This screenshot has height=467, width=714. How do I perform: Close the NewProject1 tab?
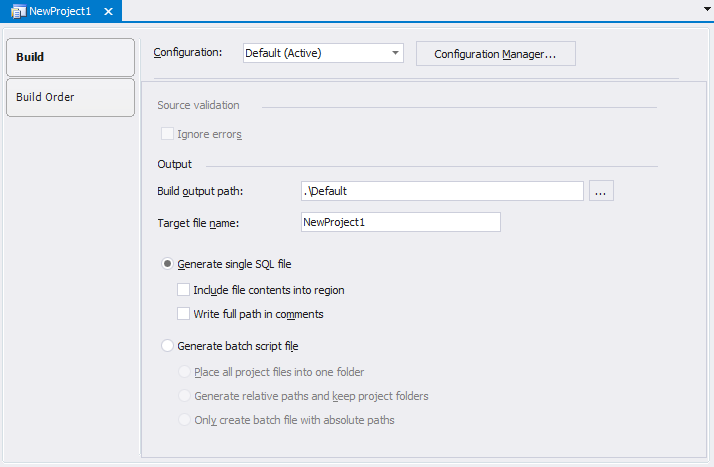click(x=108, y=11)
